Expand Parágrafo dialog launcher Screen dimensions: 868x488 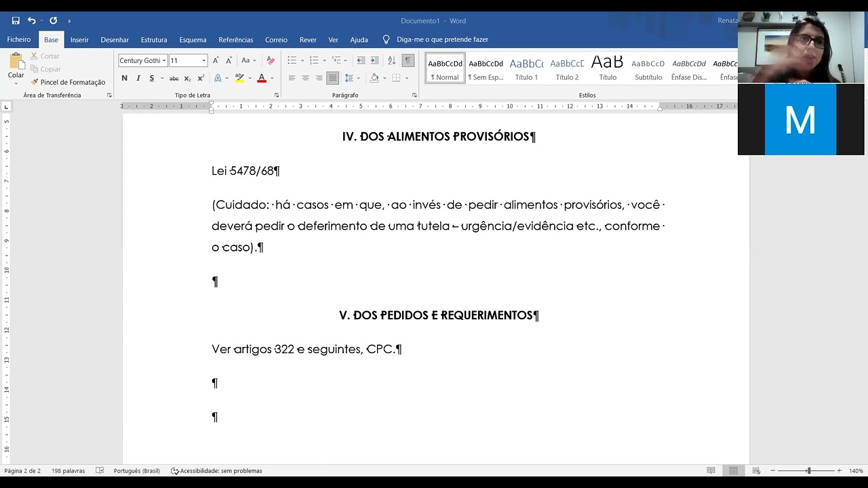click(x=414, y=96)
